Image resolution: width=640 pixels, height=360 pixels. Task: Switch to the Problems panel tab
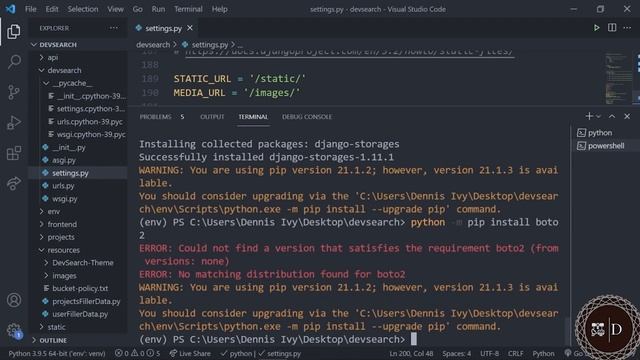point(156,117)
